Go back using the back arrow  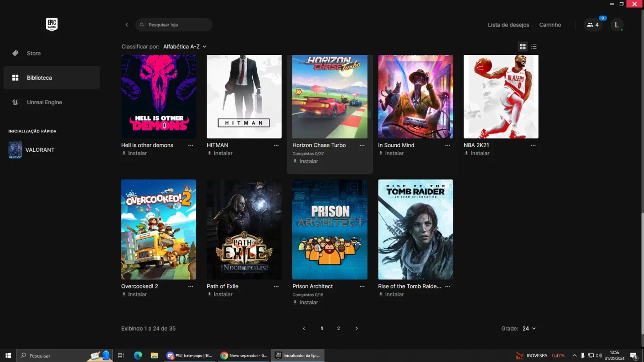coord(127,25)
